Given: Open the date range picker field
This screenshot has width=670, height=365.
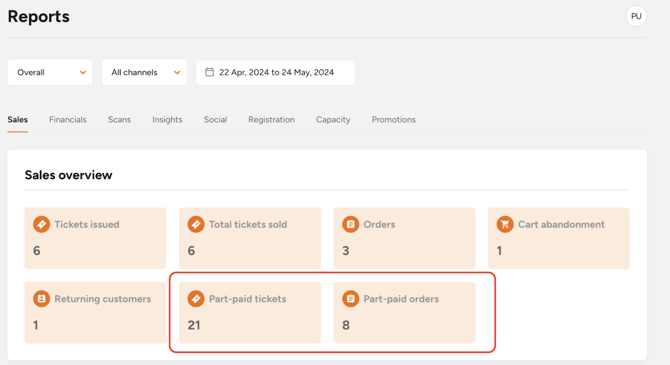Looking at the screenshot, I should tap(276, 72).
